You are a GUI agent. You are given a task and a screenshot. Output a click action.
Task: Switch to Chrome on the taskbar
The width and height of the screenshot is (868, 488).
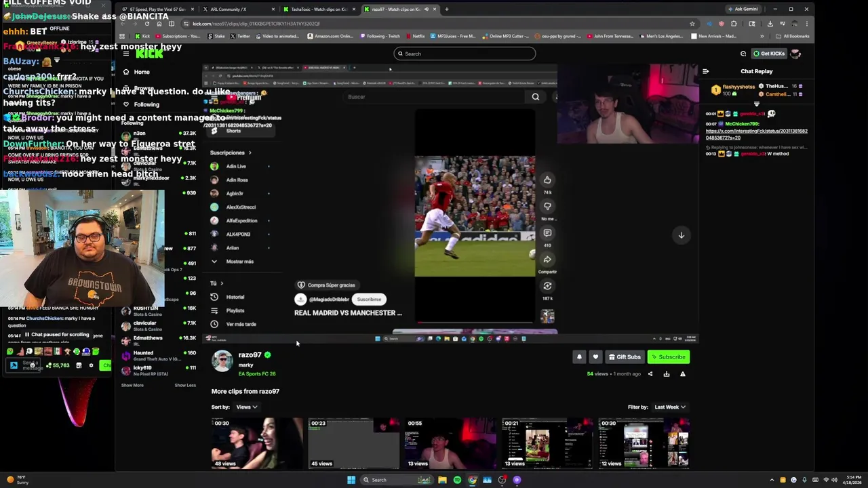point(473,480)
